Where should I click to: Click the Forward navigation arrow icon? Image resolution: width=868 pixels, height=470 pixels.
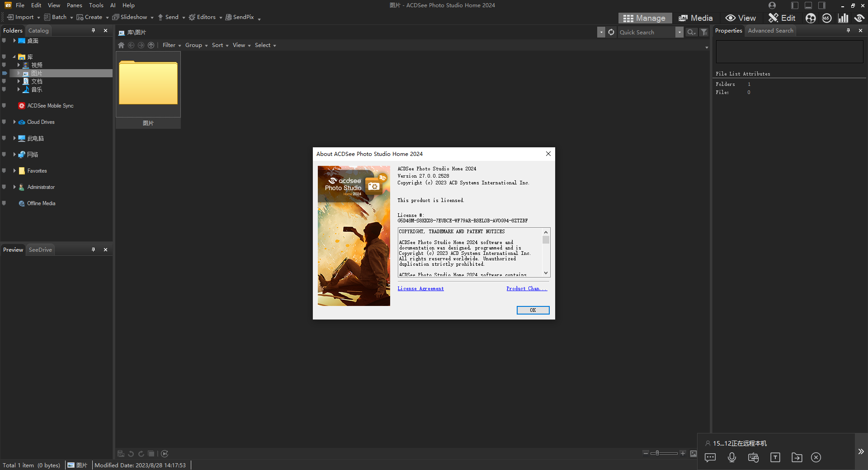click(x=141, y=45)
